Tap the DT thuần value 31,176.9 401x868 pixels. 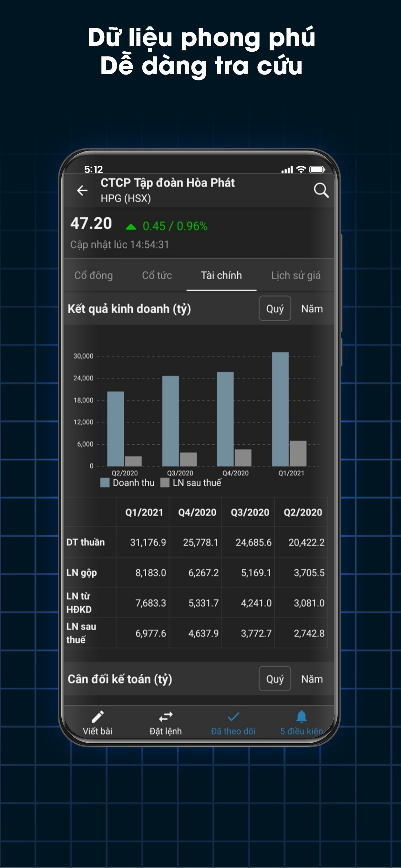tap(148, 542)
